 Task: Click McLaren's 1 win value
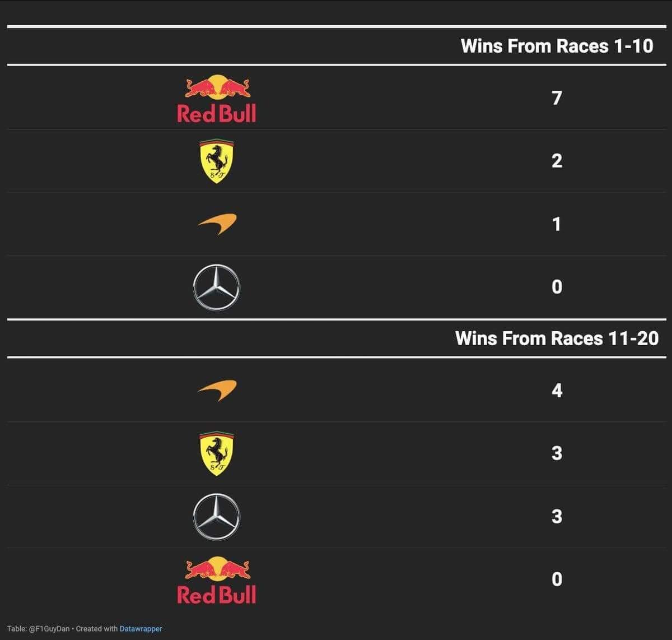coord(557,224)
